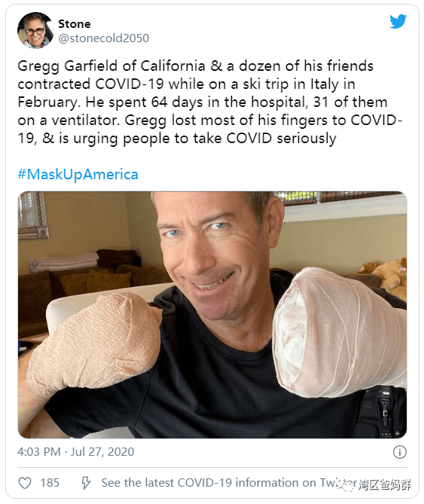Click the tweet body text

coord(210,102)
